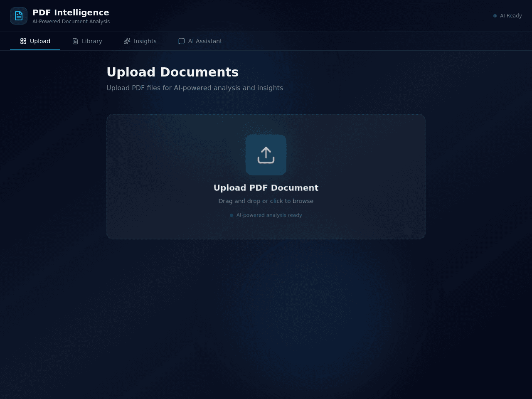Screen dimensions: 532x399
Task: Click the AI-Powered Document Analysis subtitle
Action: coord(71,22)
